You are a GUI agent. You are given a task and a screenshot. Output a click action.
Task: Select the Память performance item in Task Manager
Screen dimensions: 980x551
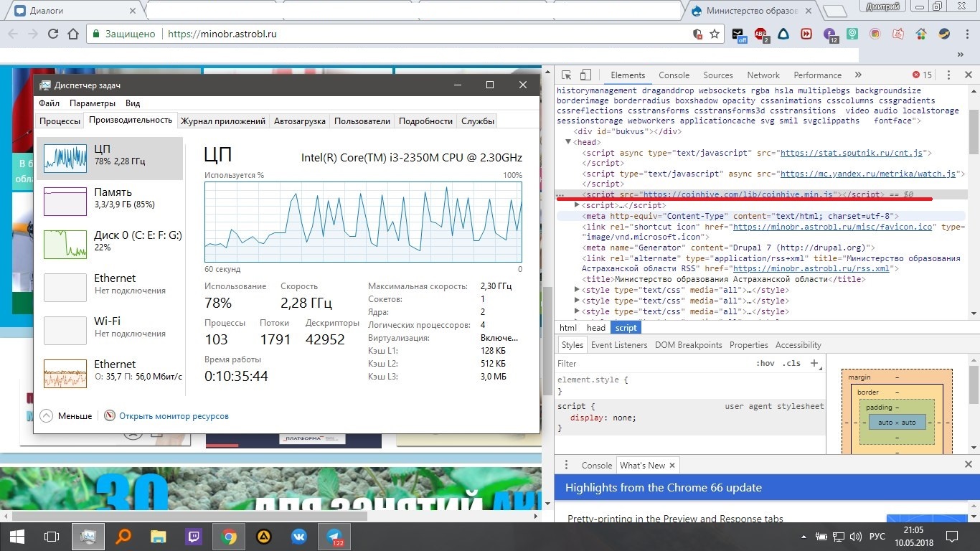tap(109, 201)
